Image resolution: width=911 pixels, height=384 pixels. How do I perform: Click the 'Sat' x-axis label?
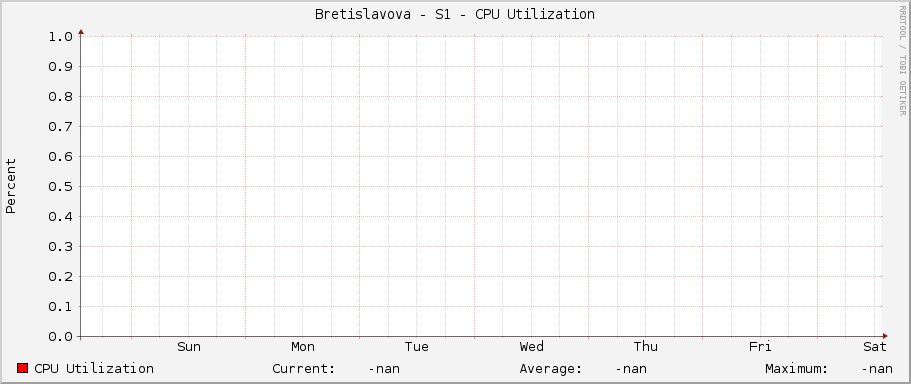click(875, 347)
